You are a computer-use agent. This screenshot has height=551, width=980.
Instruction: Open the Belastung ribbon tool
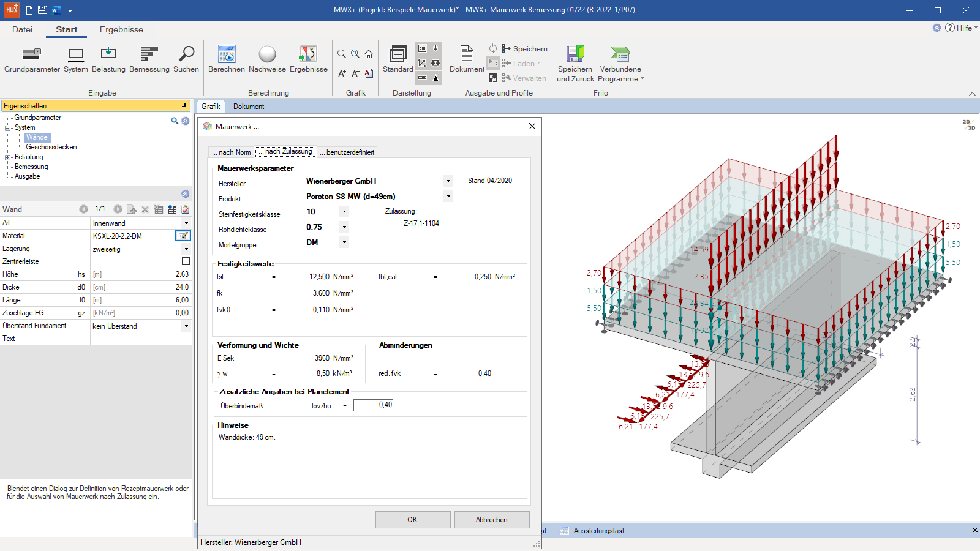click(108, 59)
